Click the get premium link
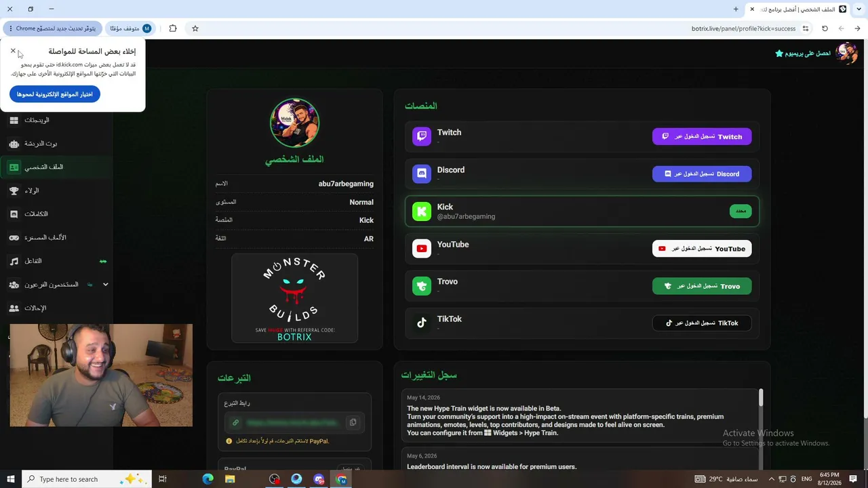The width and height of the screenshot is (868, 488). pyautogui.click(x=803, y=54)
